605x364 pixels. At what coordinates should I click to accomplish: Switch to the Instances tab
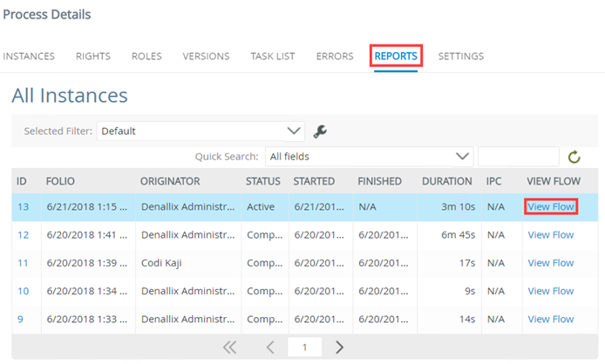[29, 57]
